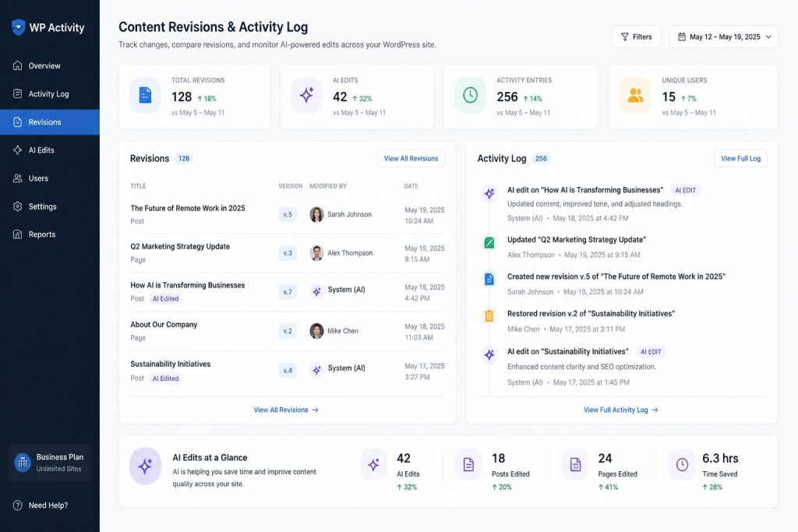798x532 pixels.
Task: Click the View Full Log button
Action: coord(740,158)
